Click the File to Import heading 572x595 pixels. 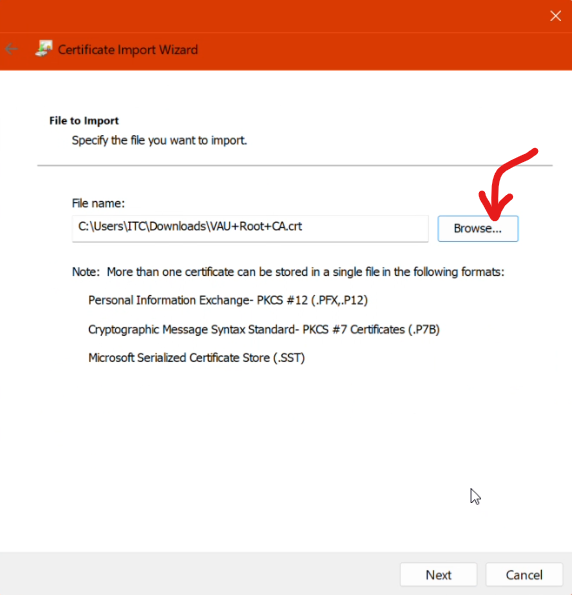84,121
